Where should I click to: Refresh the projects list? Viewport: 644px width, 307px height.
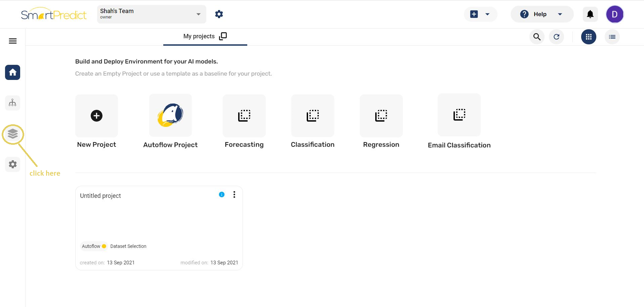coord(556,37)
